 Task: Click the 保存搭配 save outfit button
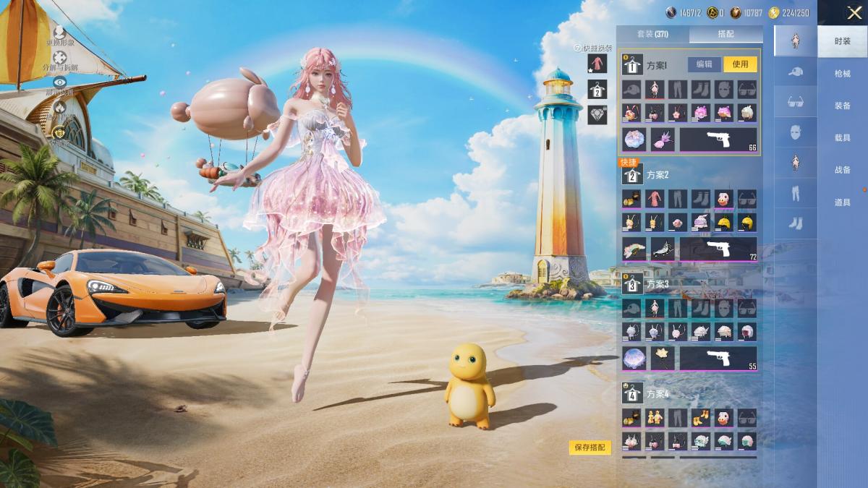coord(590,448)
